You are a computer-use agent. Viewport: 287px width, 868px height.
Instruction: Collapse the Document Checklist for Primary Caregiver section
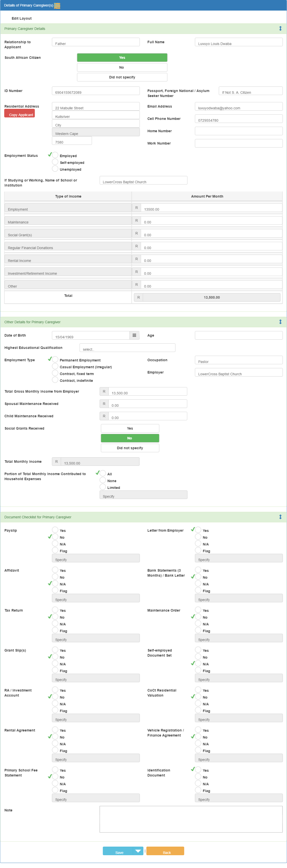(x=280, y=517)
